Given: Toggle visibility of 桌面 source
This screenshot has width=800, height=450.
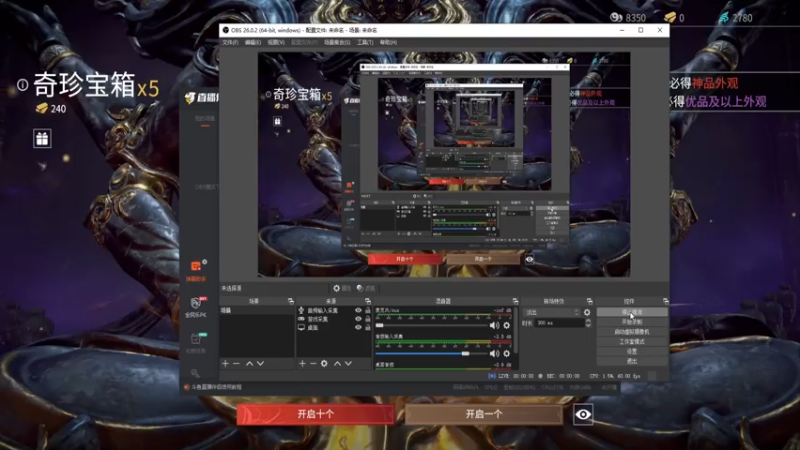Looking at the screenshot, I should [x=358, y=328].
